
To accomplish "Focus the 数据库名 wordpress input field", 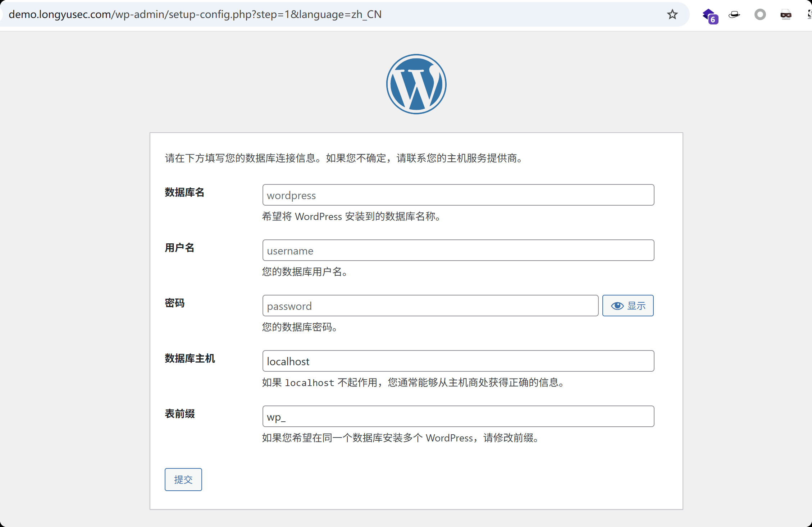I will [458, 195].
